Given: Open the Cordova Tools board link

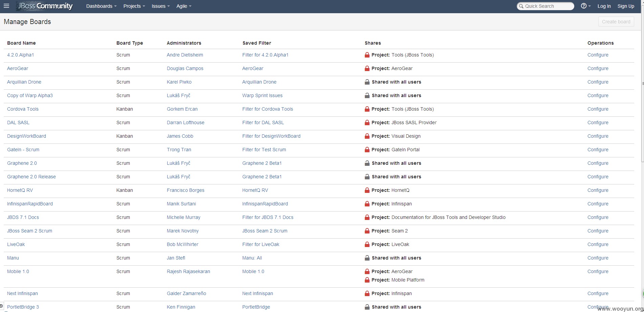Looking at the screenshot, I should (x=23, y=109).
